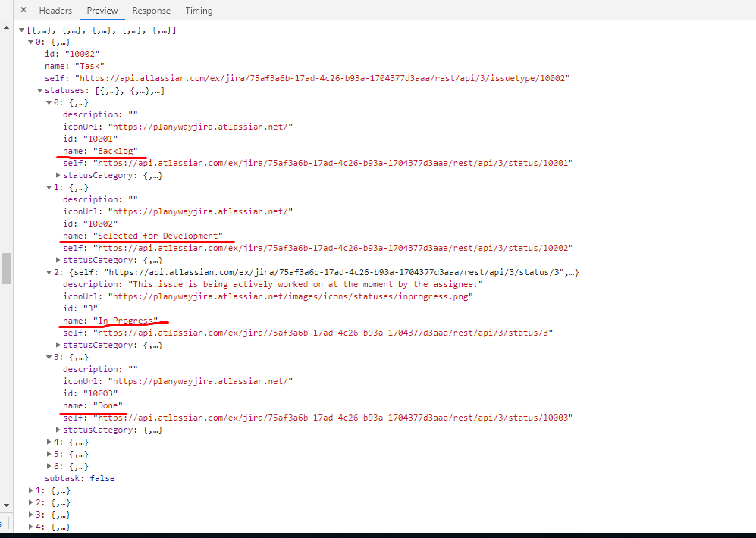Expand status item 6
Screen dimensions: 756x538
[x=49, y=466]
